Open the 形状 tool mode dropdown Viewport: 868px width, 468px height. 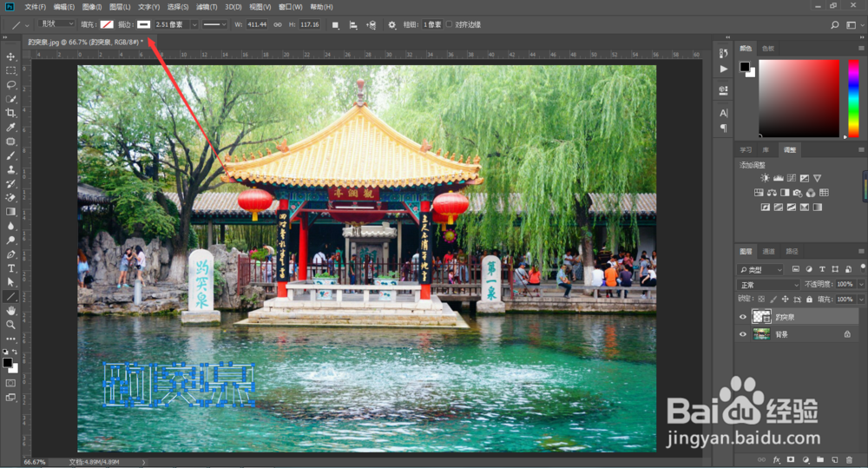point(56,23)
